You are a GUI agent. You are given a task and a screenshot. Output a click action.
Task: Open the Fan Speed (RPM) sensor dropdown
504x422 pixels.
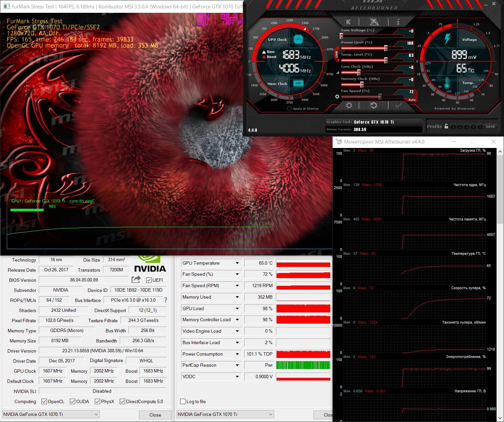[x=237, y=285]
